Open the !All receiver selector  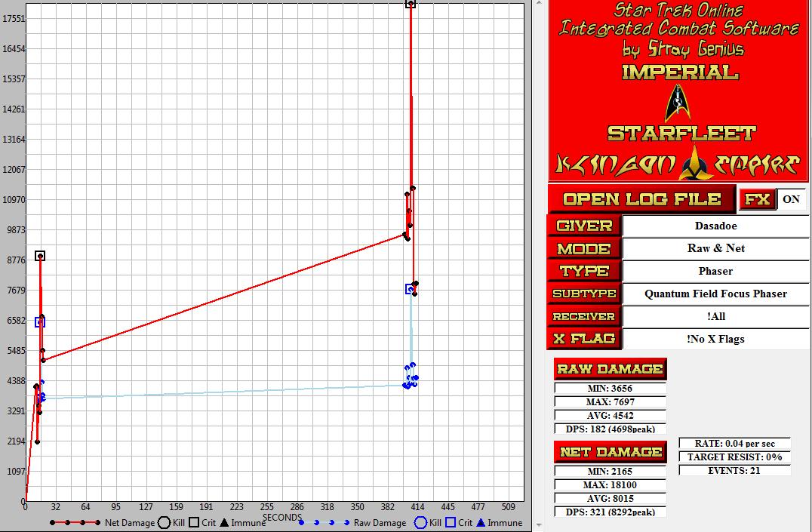coord(715,316)
